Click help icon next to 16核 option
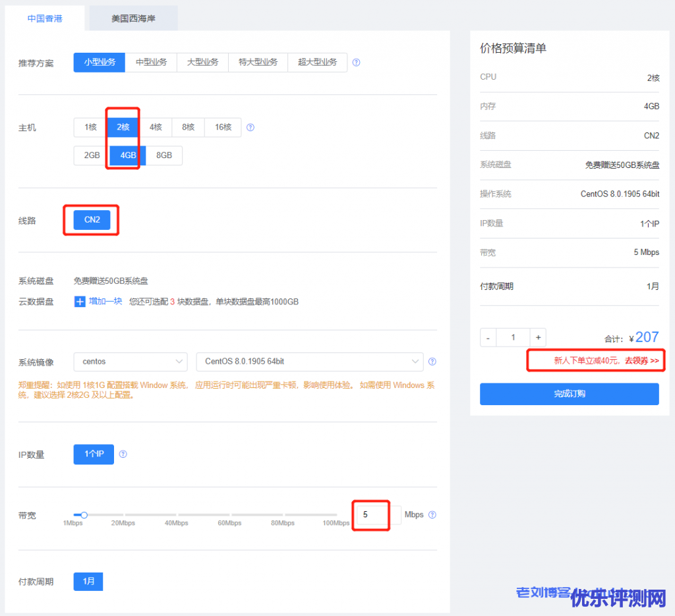The height and width of the screenshot is (616, 675). [x=250, y=128]
